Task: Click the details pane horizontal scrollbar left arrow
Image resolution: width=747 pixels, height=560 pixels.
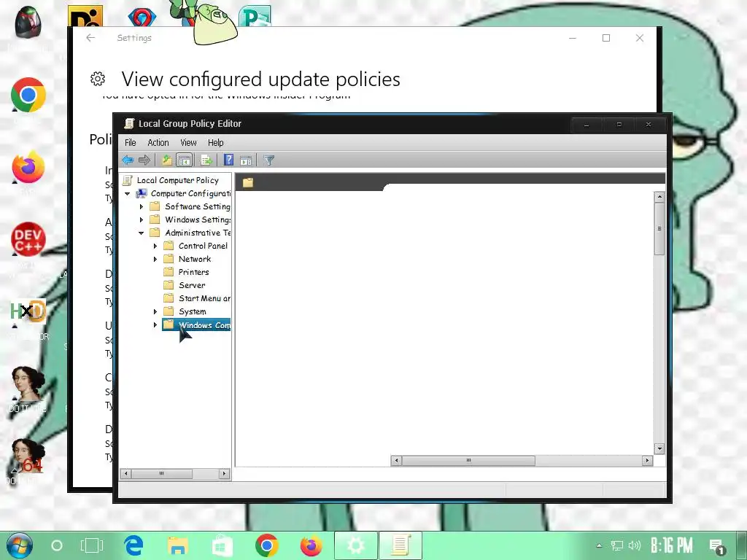Action: pos(396,461)
